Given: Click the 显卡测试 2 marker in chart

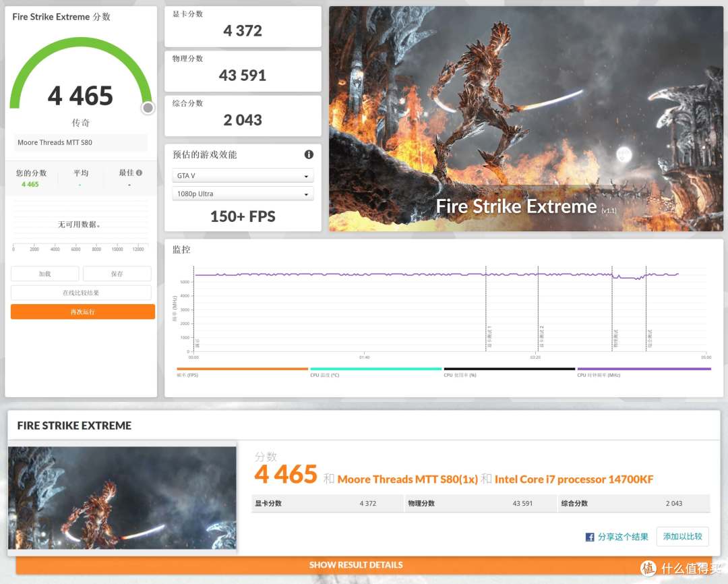Looking at the screenshot, I should (538, 309).
